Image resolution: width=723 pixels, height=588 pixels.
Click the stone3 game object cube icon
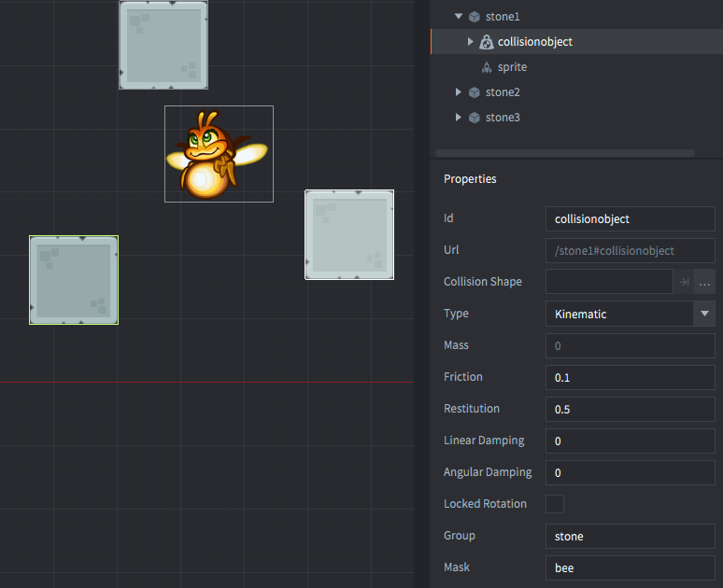pos(474,118)
